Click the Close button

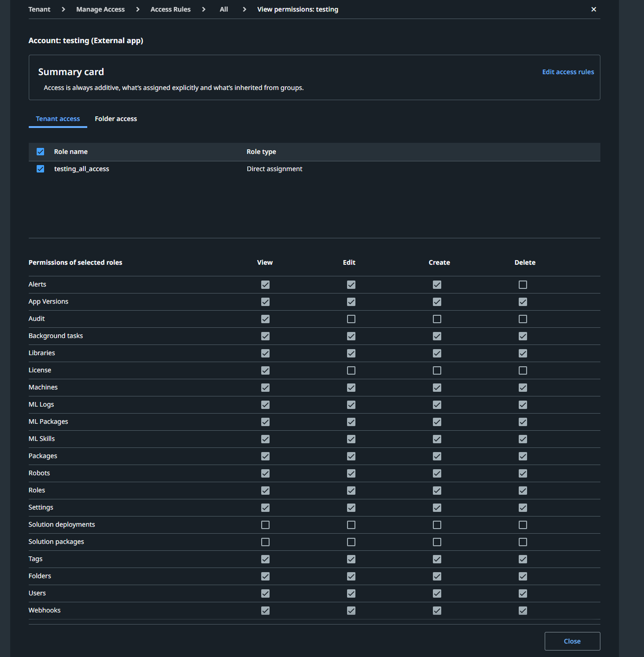[572, 641]
